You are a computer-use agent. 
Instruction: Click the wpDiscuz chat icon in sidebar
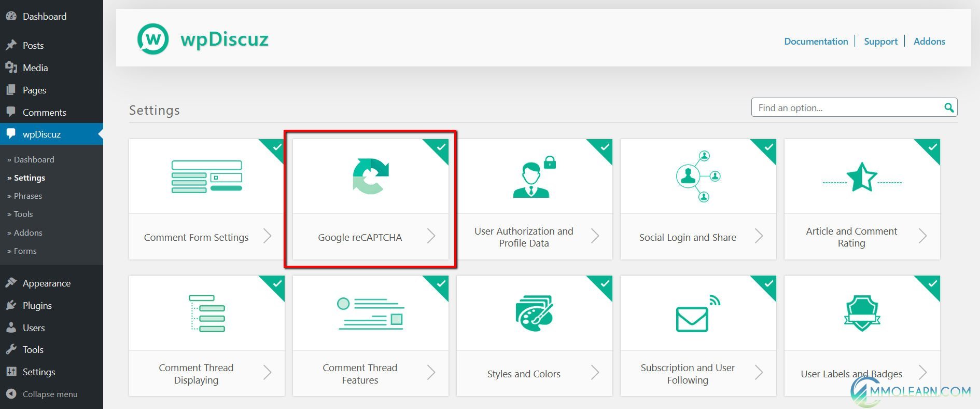click(x=11, y=134)
